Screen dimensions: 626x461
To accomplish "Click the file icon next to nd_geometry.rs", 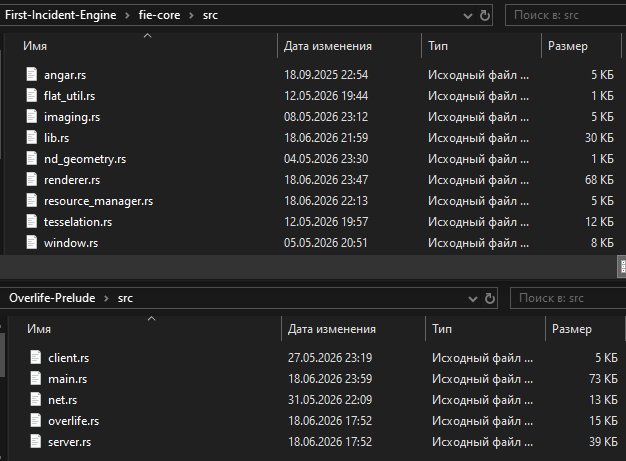I will pos(32,158).
